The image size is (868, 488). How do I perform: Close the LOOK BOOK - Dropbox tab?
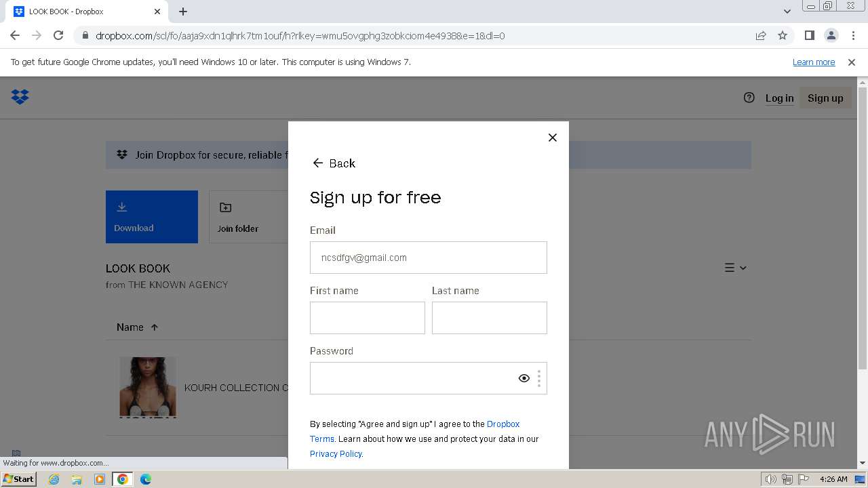coord(157,12)
